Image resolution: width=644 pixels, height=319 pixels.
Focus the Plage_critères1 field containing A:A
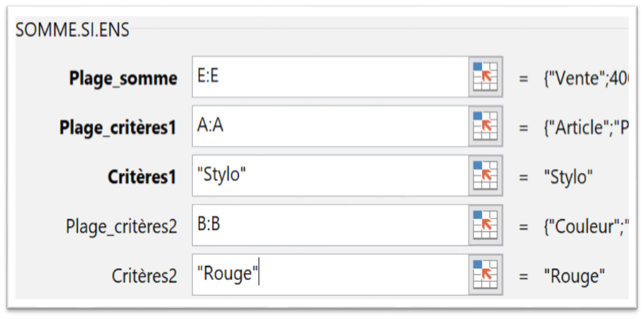(330, 126)
